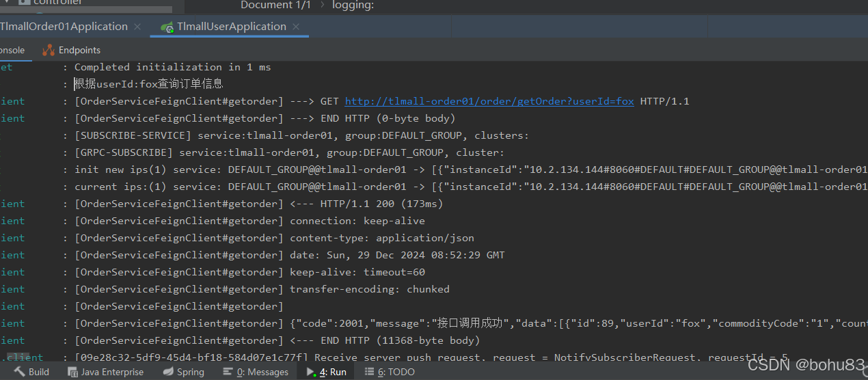Click the 'transfer-encoding: chunked' log line
868x380 pixels.
point(262,289)
